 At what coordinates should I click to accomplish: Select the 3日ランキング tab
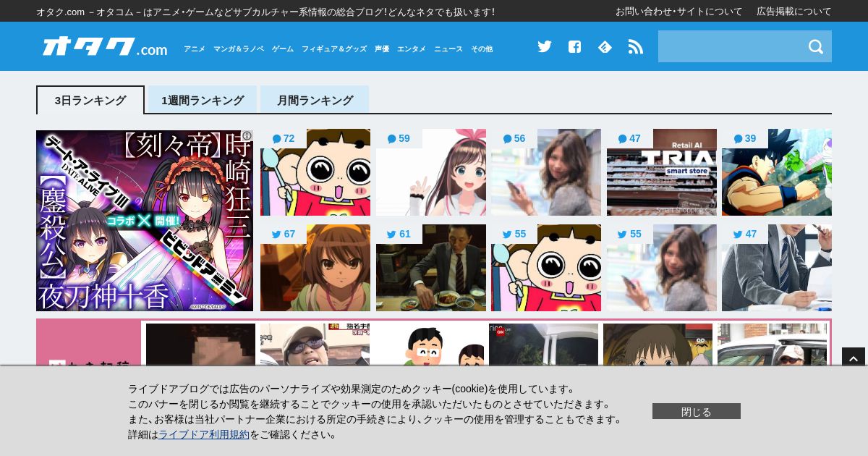(90, 100)
